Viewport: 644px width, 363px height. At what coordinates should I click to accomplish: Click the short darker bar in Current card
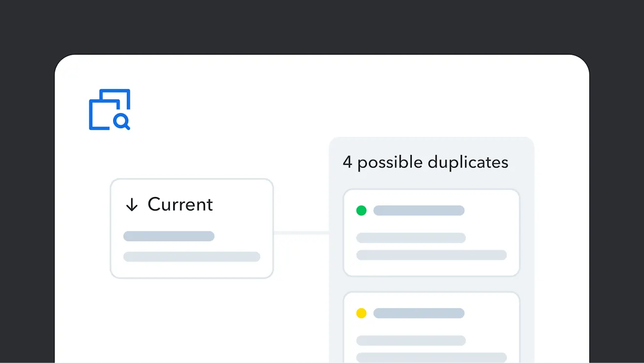click(x=169, y=236)
